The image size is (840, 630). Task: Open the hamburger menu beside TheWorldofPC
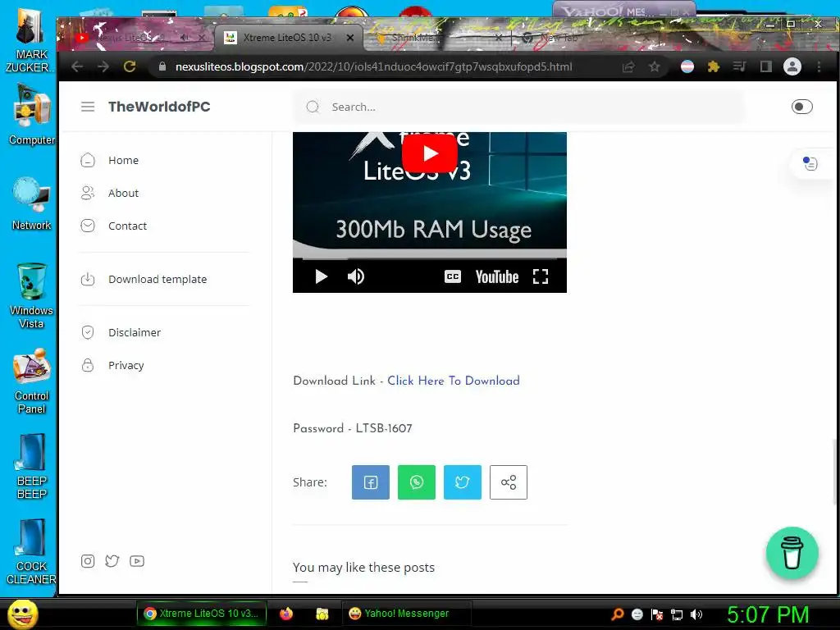88,107
